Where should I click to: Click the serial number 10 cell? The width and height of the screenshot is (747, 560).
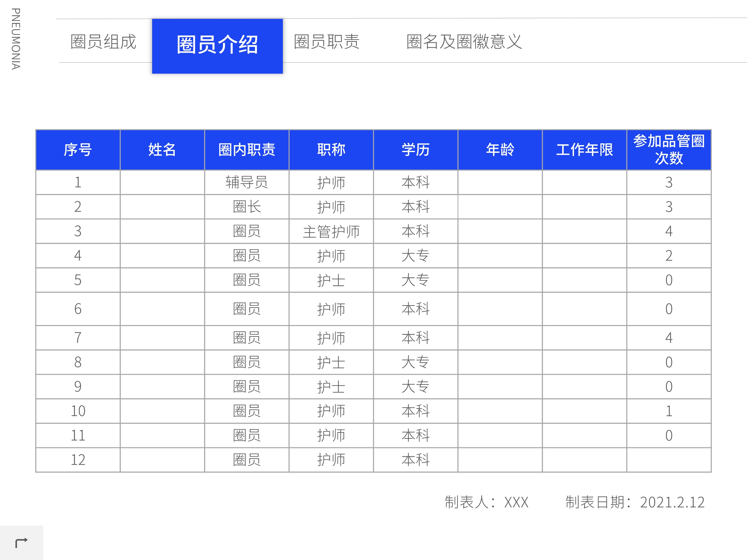[78, 411]
